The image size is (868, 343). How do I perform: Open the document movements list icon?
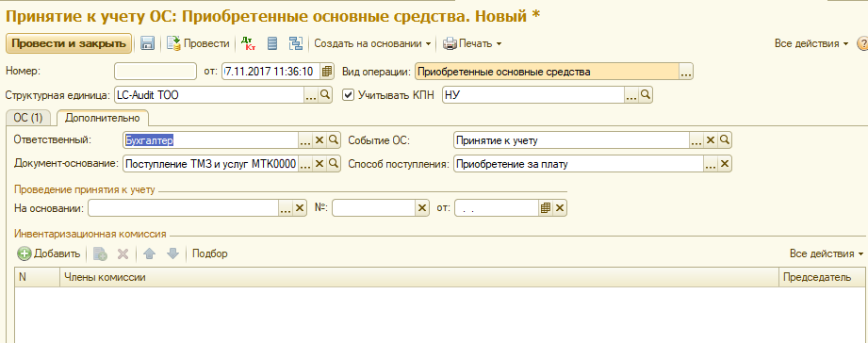coord(271,43)
